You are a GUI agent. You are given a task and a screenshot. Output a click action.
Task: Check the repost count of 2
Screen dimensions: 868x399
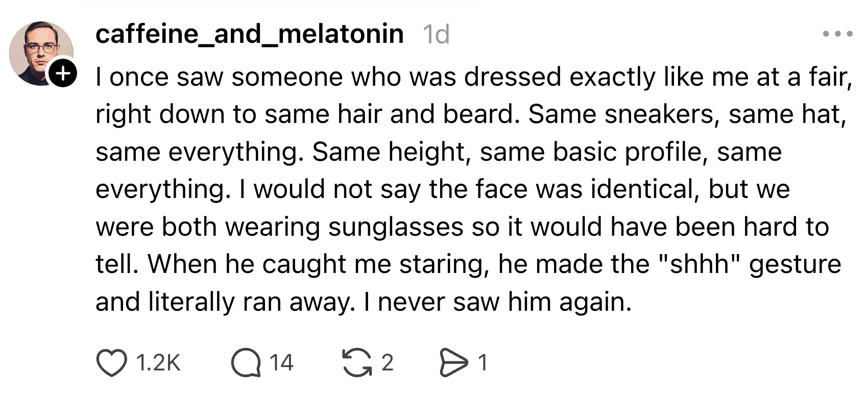click(388, 363)
